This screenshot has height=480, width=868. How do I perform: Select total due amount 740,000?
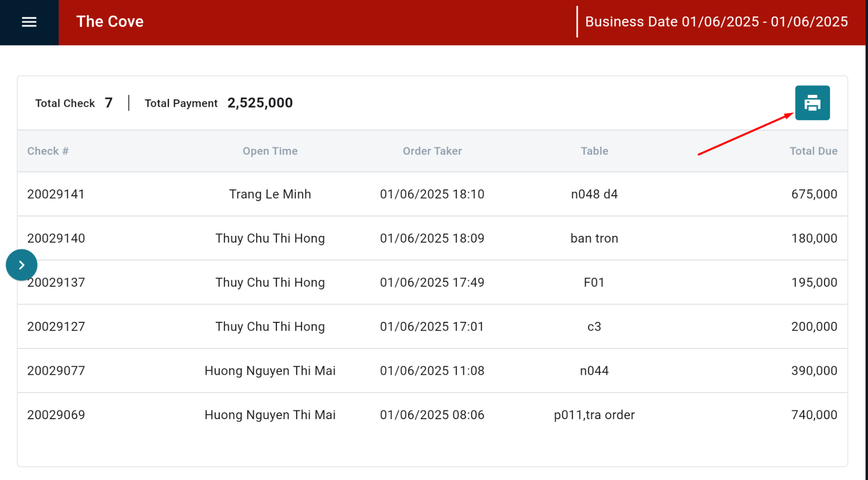click(x=814, y=415)
